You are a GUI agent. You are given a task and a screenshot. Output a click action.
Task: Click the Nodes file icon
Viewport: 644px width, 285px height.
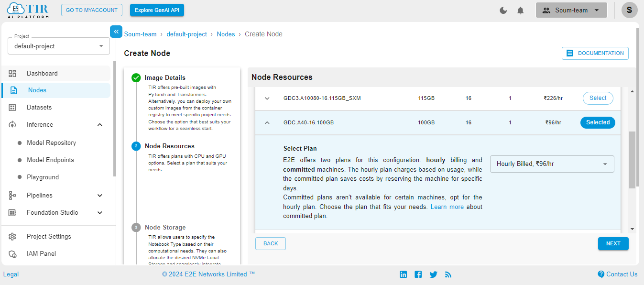coord(14,90)
